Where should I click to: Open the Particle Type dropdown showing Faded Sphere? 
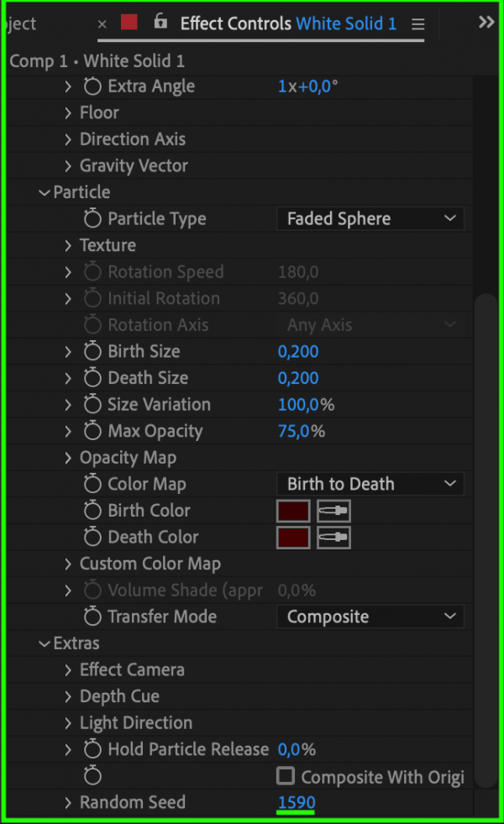tap(370, 218)
